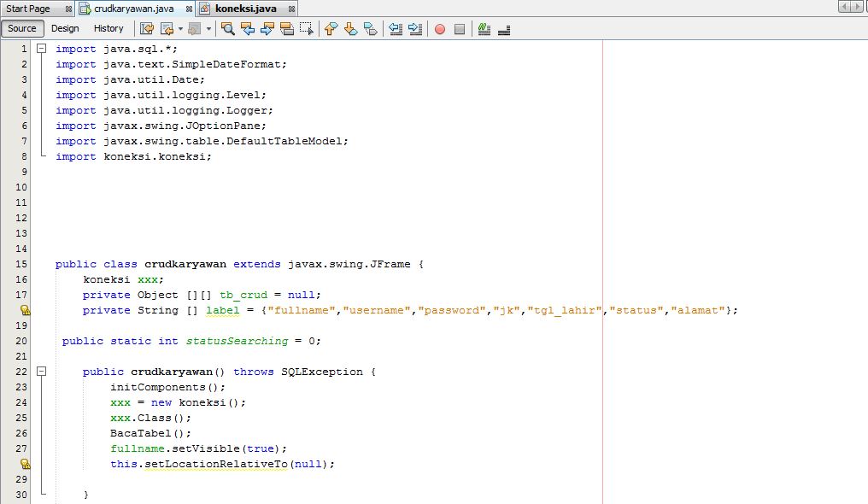The width and height of the screenshot is (868, 504).
Task: Click the Shift Line Left icon
Action: pyautogui.click(x=395, y=29)
